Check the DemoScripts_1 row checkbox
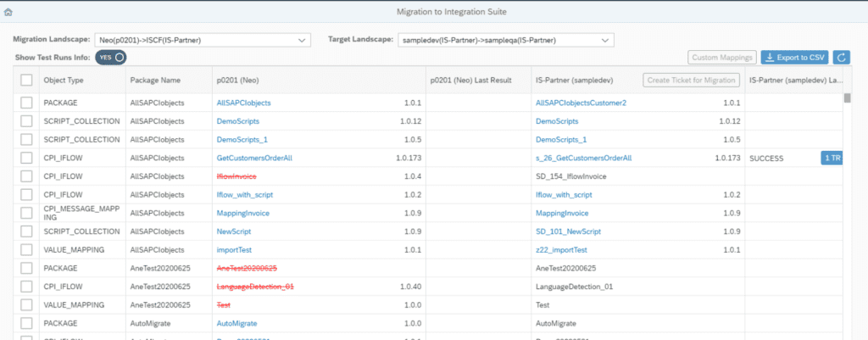Screen dimensions: 868x340 tap(26, 140)
